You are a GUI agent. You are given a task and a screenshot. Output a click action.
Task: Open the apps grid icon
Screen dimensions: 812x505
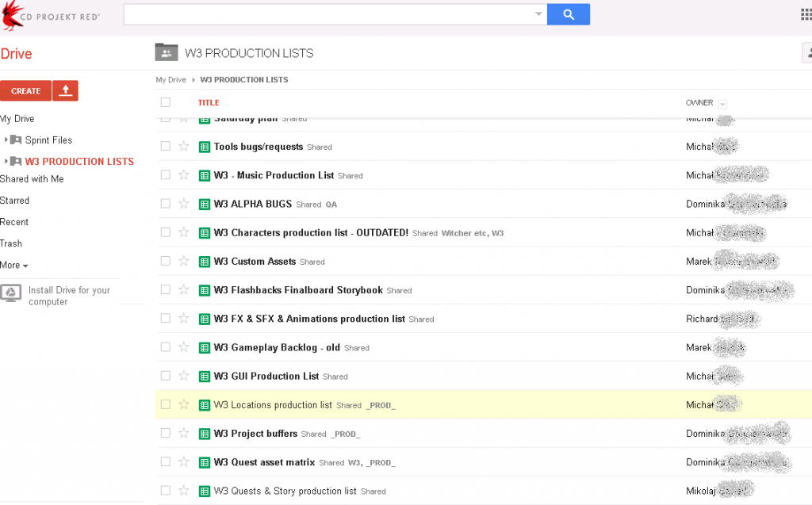point(806,14)
